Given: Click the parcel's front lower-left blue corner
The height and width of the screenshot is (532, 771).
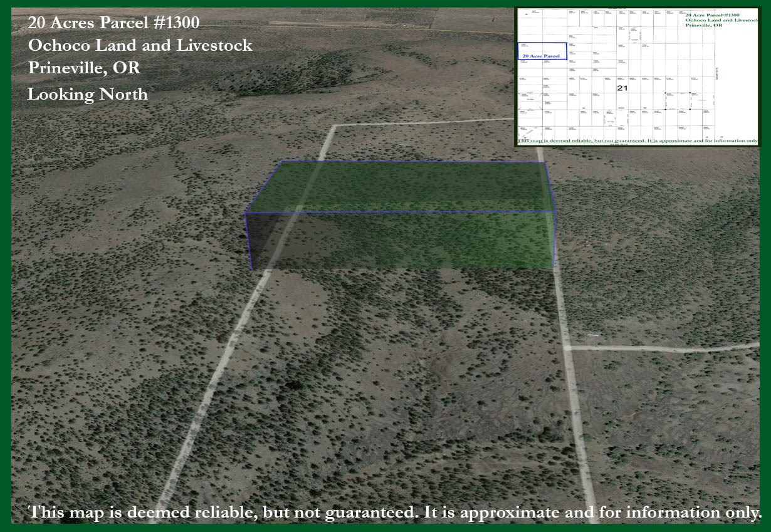Looking at the screenshot, I should click(x=251, y=269).
